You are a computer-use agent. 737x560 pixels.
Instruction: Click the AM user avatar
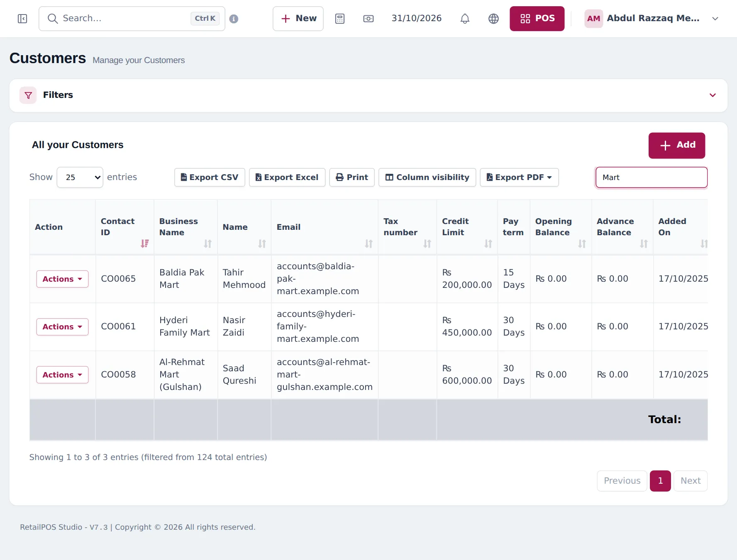pyautogui.click(x=593, y=19)
